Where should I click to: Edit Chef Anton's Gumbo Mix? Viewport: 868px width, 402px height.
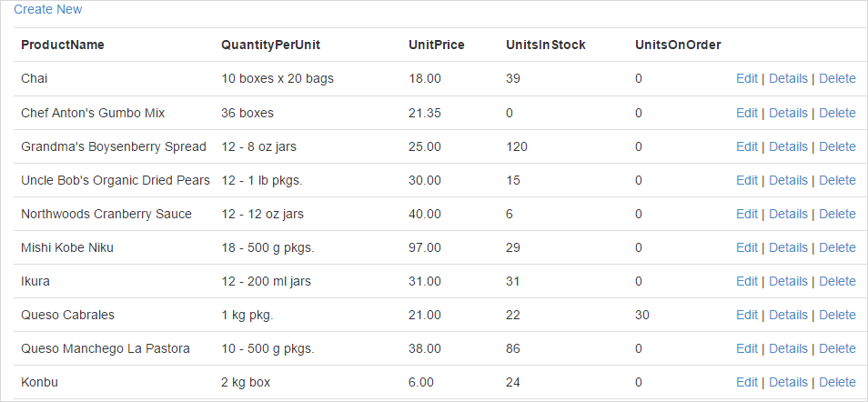coord(746,113)
